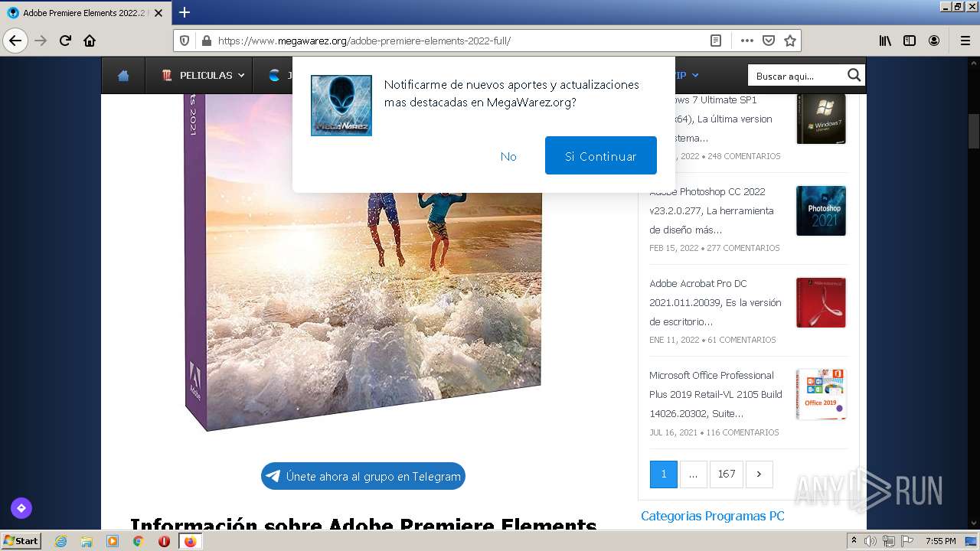Expand the VIP menu dropdown arrow
This screenshot has height=551, width=980.
[x=695, y=75]
